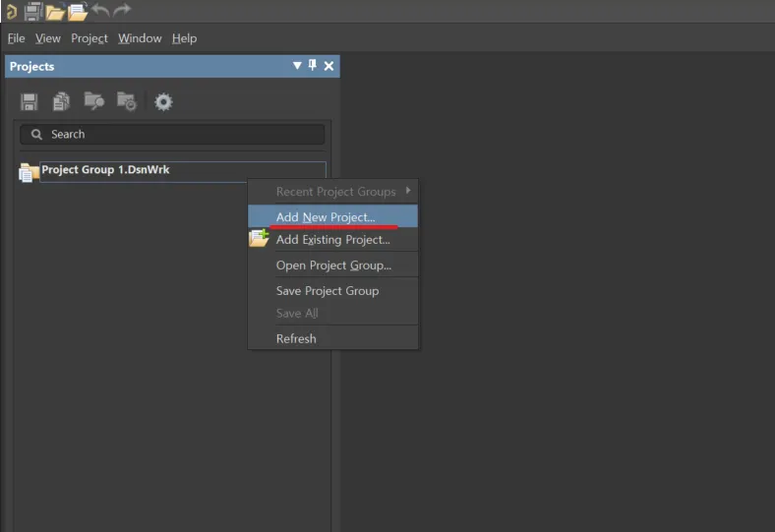The height and width of the screenshot is (532, 775).
Task: Click the magnifier icon in the search box
Action: [36, 135]
